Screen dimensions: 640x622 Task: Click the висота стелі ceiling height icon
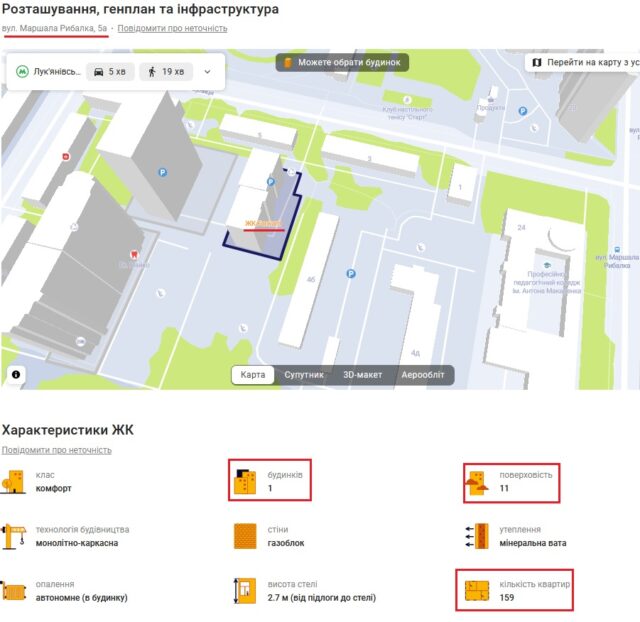(244, 591)
